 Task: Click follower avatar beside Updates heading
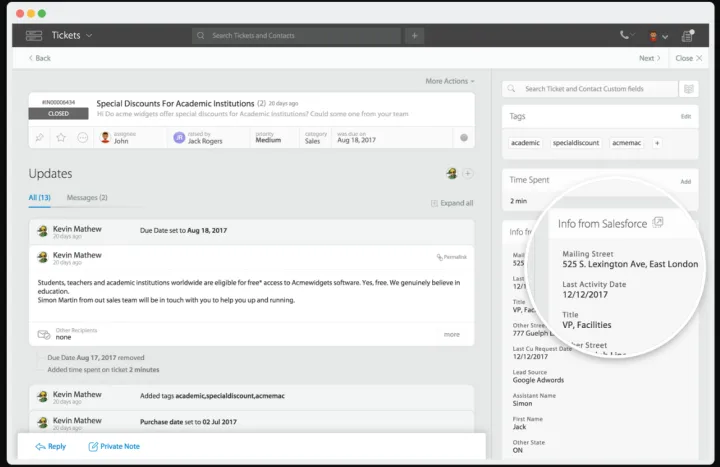pyautogui.click(x=452, y=173)
